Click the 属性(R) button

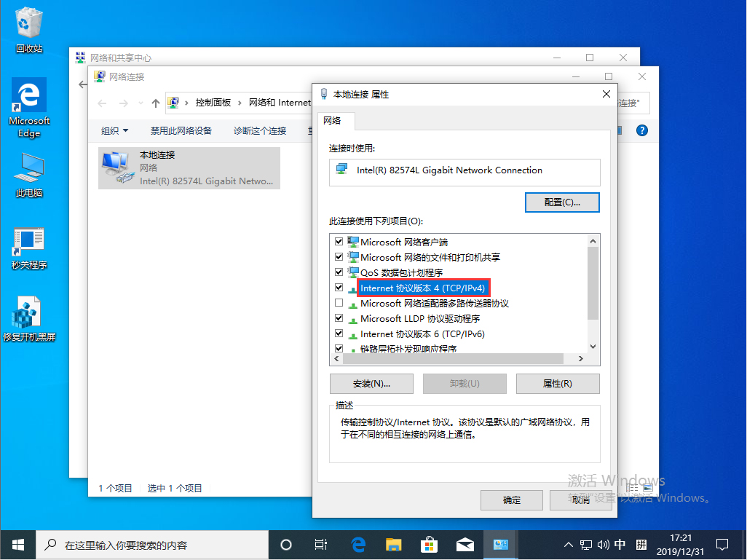[x=558, y=384]
